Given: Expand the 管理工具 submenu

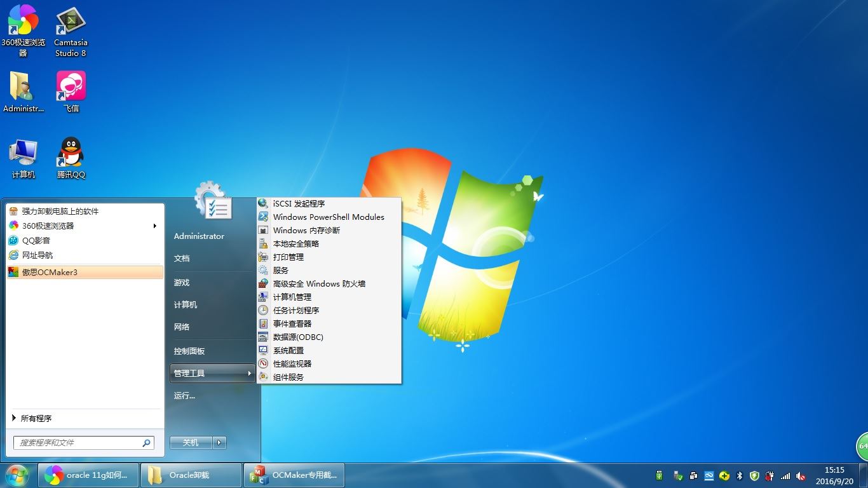Looking at the screenshot, I should coord(212,373).
